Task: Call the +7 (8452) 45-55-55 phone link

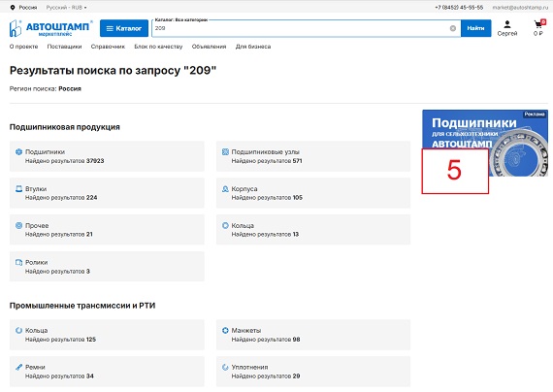Action: 459,8
